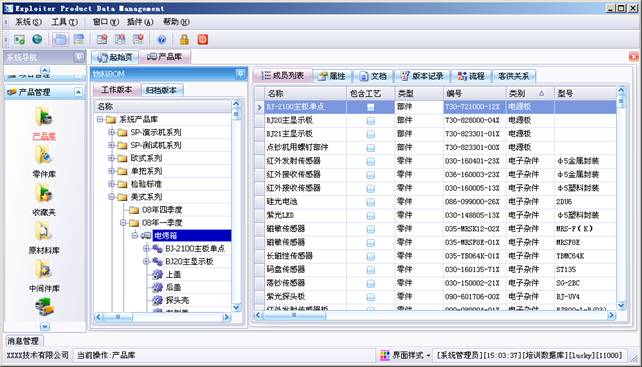Click the 落钞传感器 row name
This screenshot has width=642, height=367.
tap(285, 283)
